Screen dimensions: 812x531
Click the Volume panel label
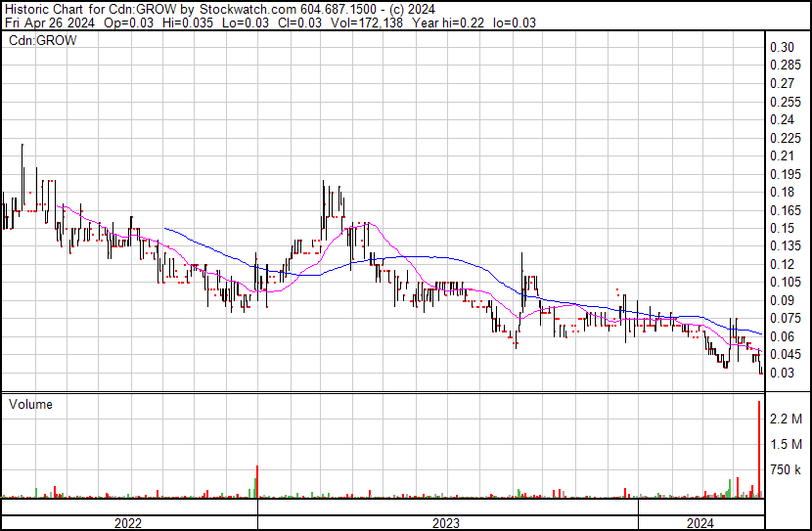pos(30,404)
